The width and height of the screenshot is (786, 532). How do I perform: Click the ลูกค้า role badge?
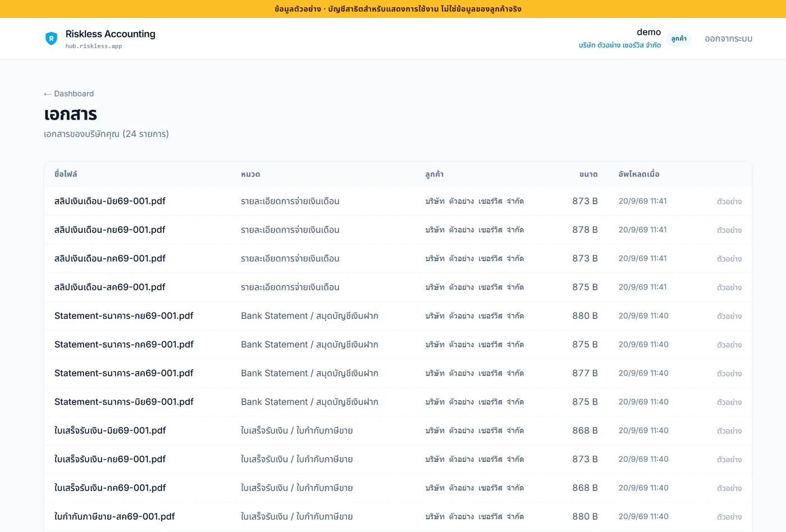[679, 39]
